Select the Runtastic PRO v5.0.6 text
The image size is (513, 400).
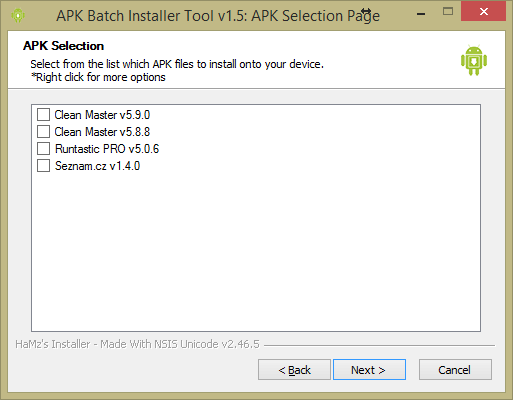107,149
